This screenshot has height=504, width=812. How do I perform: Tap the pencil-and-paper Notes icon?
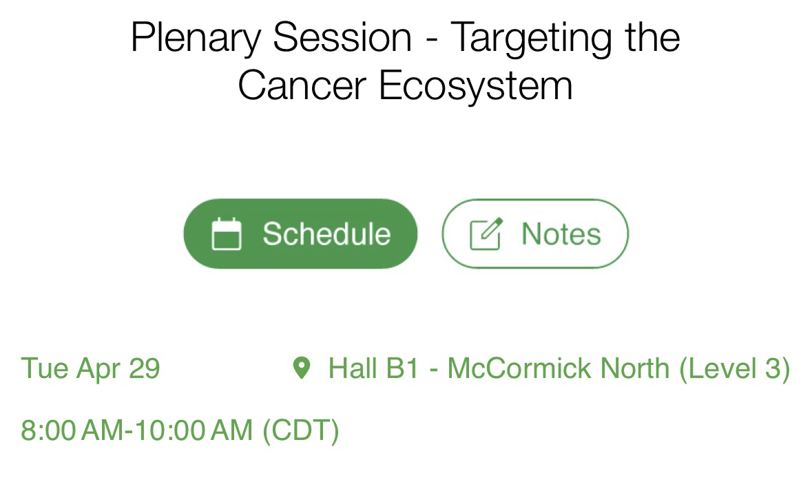click(486, 234)
